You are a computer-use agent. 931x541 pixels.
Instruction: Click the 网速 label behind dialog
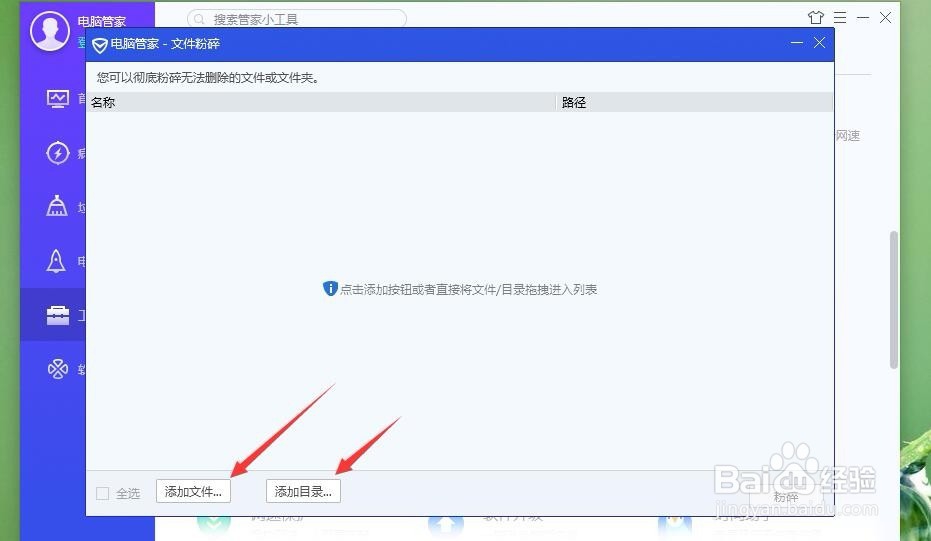coord(848,135)
